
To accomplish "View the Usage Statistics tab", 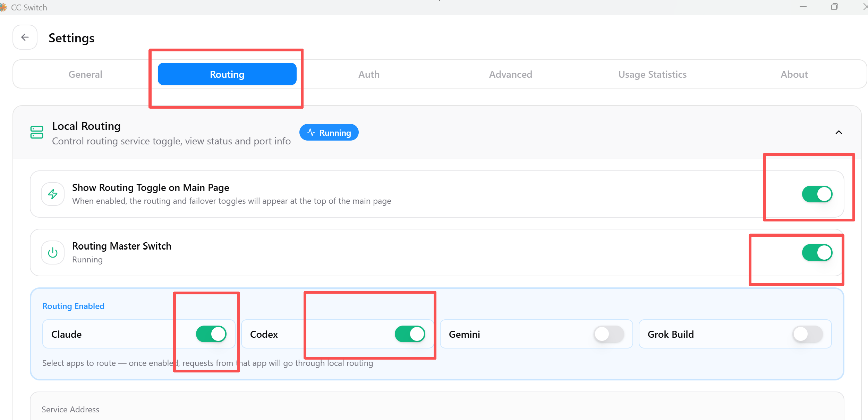I will pos(652,74).
